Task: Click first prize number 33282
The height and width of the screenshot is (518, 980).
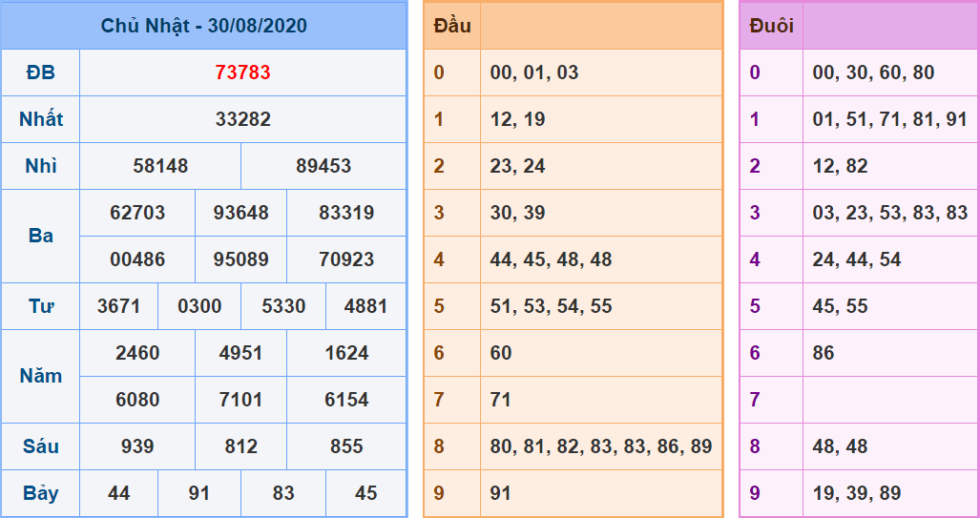Action: point(242,119)
